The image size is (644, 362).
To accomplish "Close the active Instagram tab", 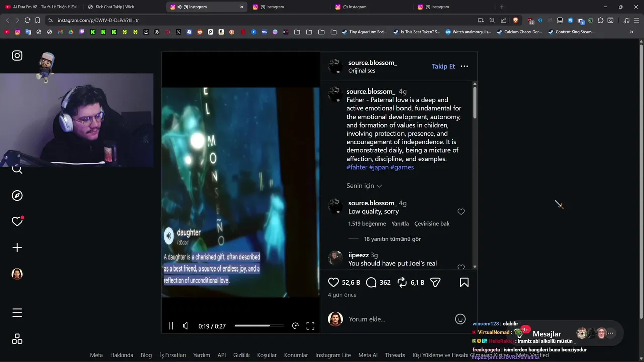I will click(242, 7).
